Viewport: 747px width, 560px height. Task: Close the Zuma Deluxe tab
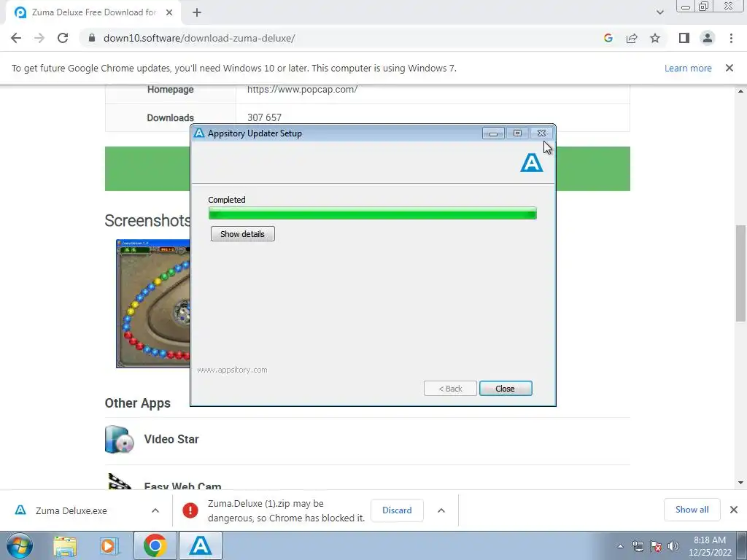tap(169, 12)
